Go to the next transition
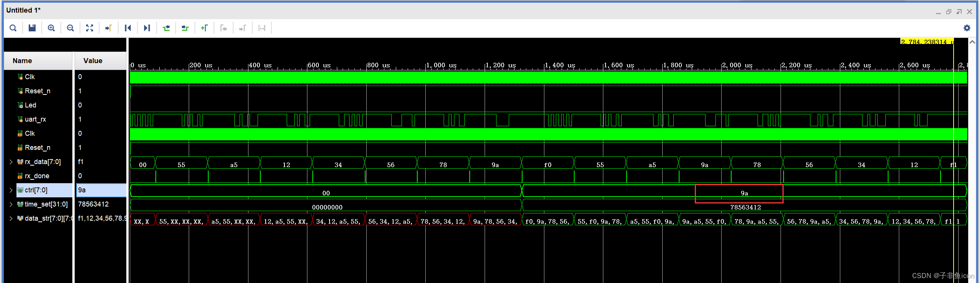Viewport: 980px width, 283px height. 185,28
